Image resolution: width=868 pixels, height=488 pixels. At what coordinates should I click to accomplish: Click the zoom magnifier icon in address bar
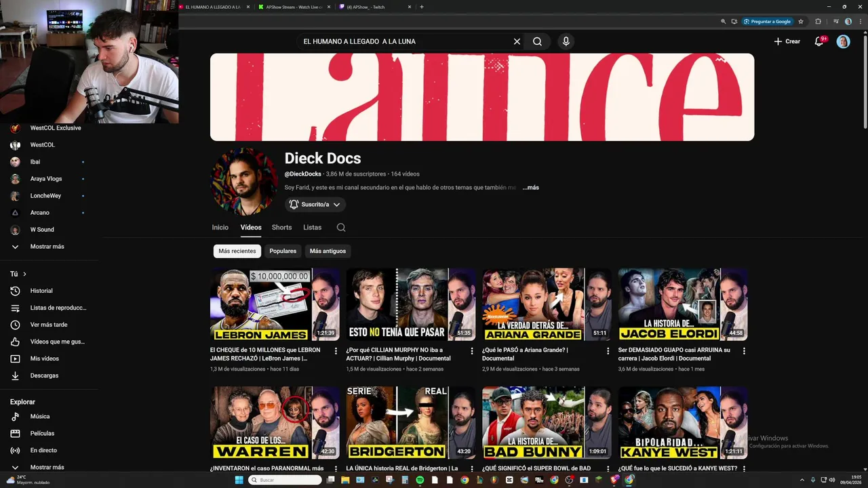[724, 22]
